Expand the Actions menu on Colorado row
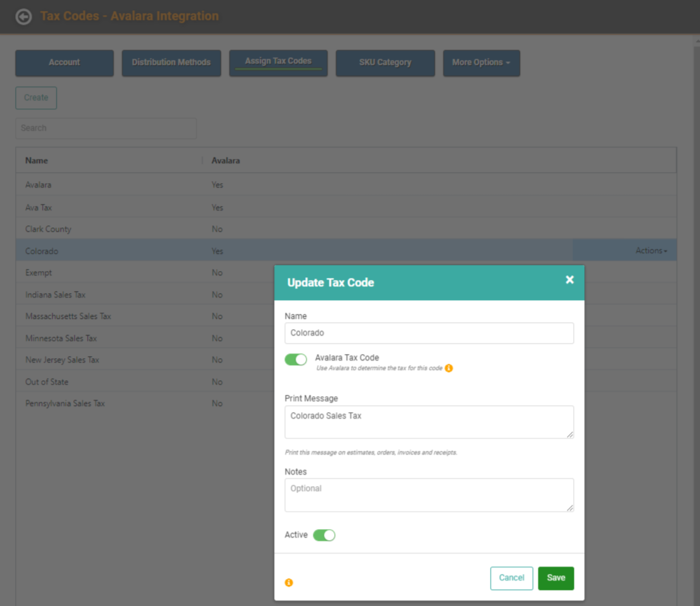 651,250
